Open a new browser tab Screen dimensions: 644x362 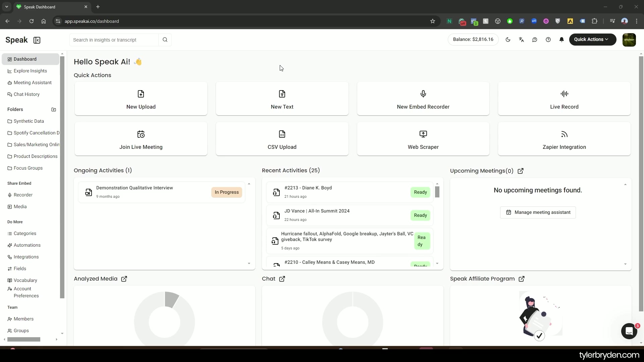click(x=98, y=7)
